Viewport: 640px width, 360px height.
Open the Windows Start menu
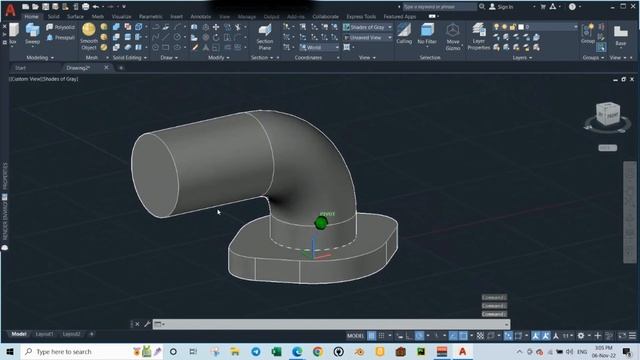pyautogui.click(x=10, y=351)
